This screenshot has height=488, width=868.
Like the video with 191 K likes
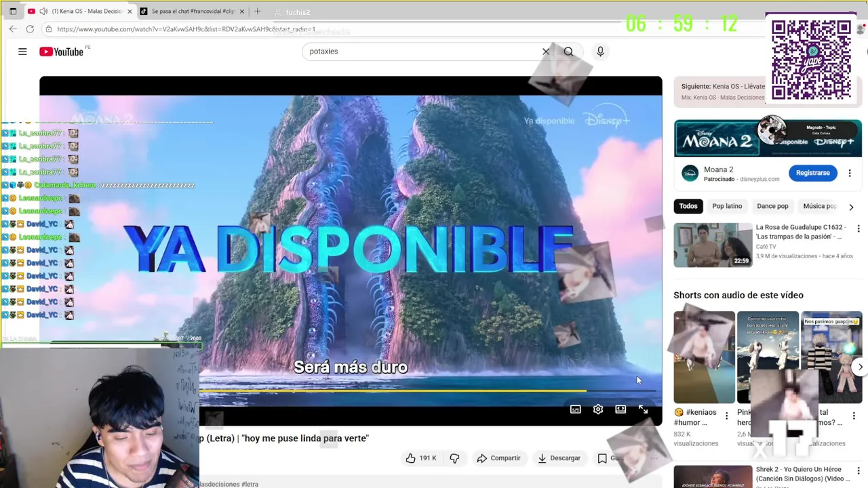(x=421, y=458)
